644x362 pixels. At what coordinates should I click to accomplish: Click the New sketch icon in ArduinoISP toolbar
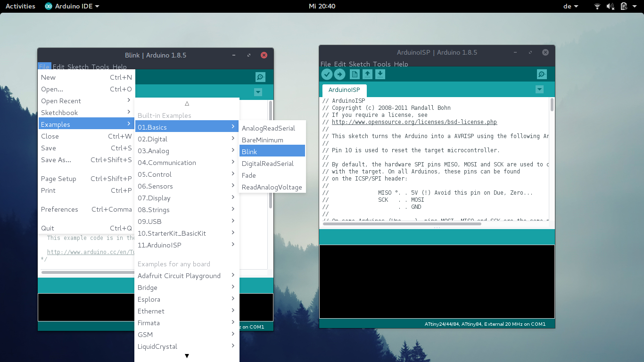[355, 74]
